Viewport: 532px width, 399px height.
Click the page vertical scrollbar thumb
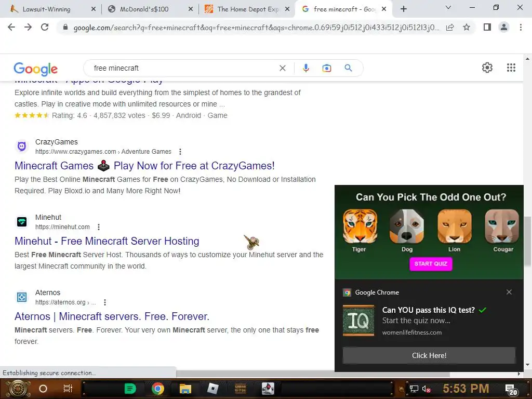[527, 241]
